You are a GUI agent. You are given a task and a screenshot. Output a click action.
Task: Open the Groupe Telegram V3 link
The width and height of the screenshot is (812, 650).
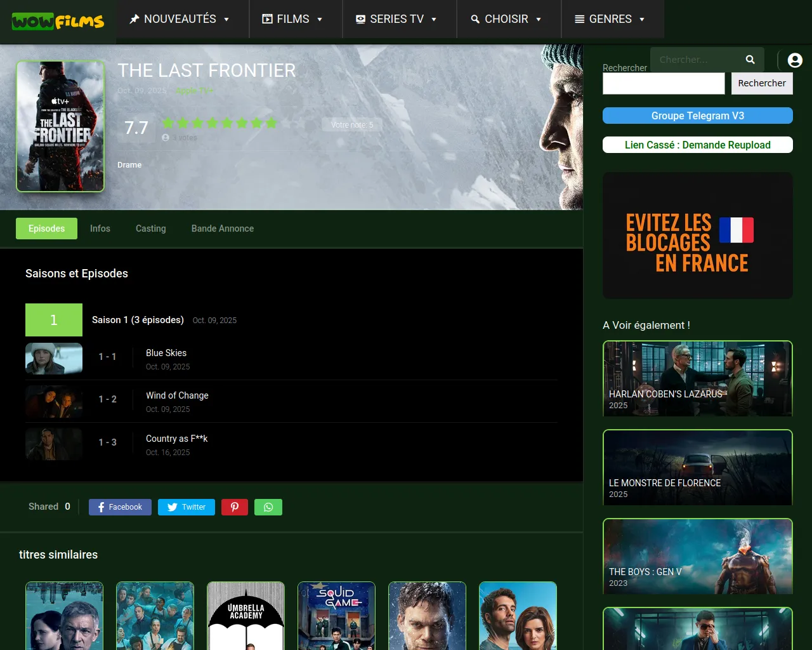[x=697, y=116]
